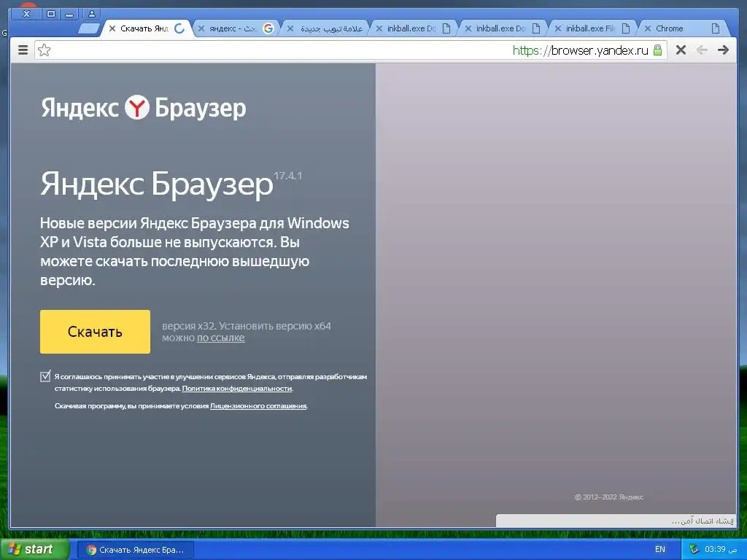This screenshot has width=747, height=560.
Task: Click the page icon on the Chrome tab
Action: click(715, 28)
